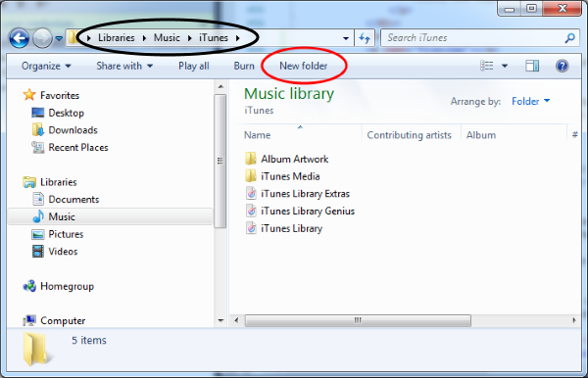Click the Music note icon
Viewport: 588px width, 378px height.
point(38,216)
